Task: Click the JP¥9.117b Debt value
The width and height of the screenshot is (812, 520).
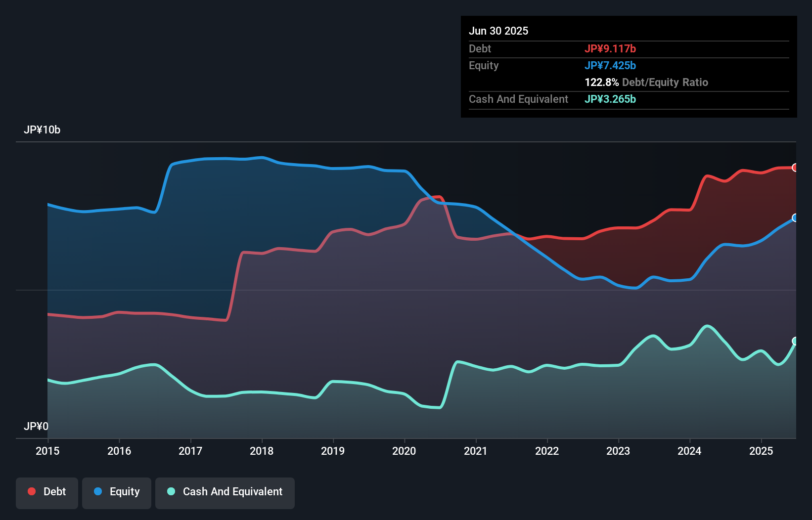Action: point(611,49)
